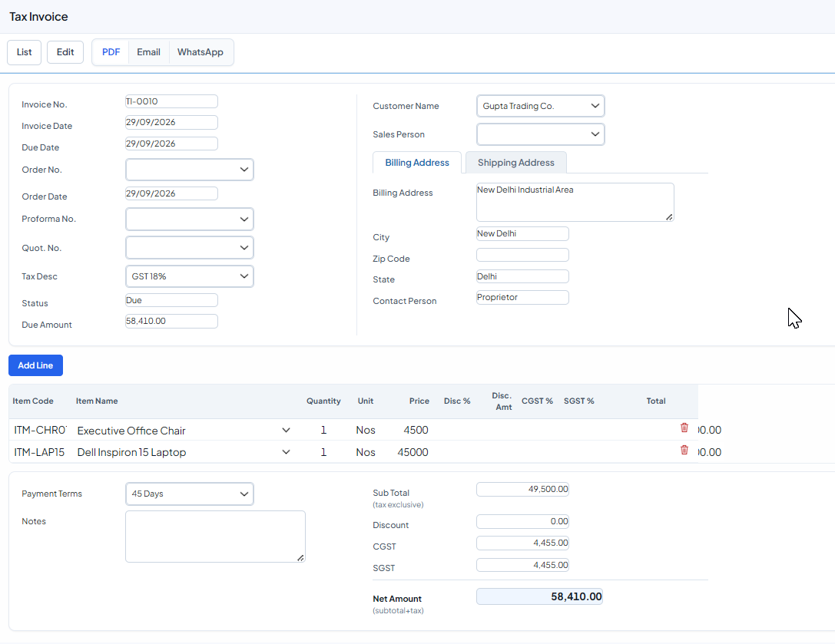Click the Contact Person field
The image size is (835, 644).
pyautogui.click(x=522, y=298)
